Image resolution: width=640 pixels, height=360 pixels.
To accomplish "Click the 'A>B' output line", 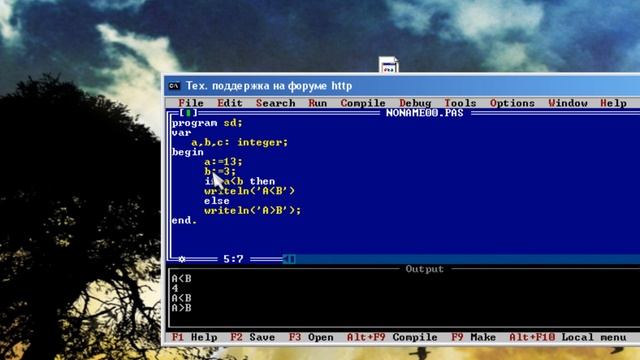I will 181,308.
